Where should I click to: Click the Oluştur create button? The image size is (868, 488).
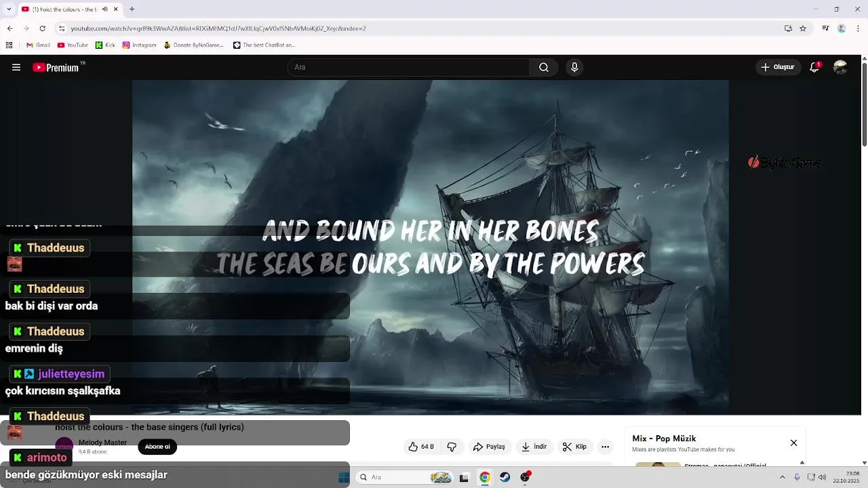pos(778,67)
